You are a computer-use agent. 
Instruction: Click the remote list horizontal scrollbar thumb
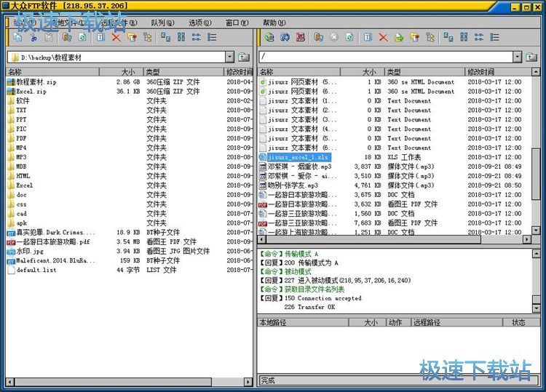click(373, 239)
